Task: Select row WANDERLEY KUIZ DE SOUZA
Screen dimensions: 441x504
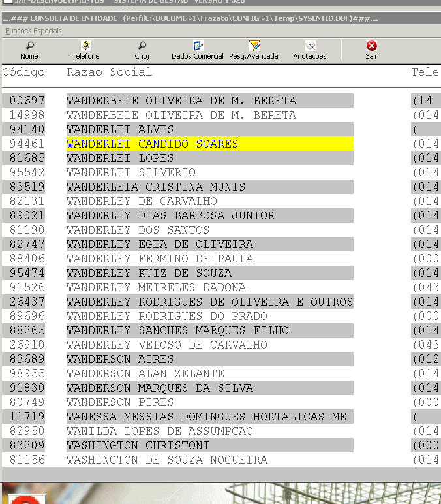Action: coord(210,273)
